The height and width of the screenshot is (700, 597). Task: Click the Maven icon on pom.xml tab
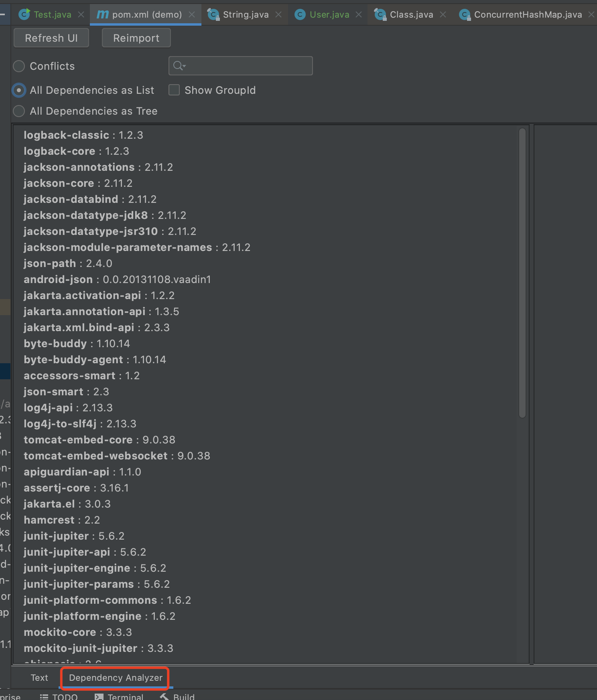coord(103,15)
